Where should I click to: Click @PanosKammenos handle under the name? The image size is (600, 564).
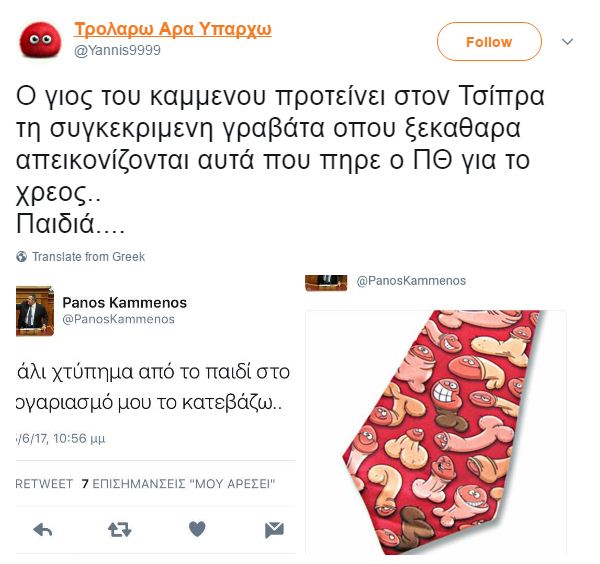pos(118,319)
